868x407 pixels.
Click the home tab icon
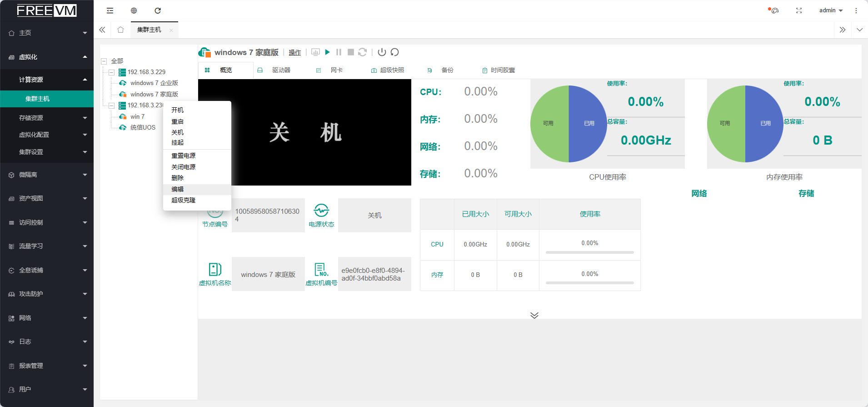point(120,30)
